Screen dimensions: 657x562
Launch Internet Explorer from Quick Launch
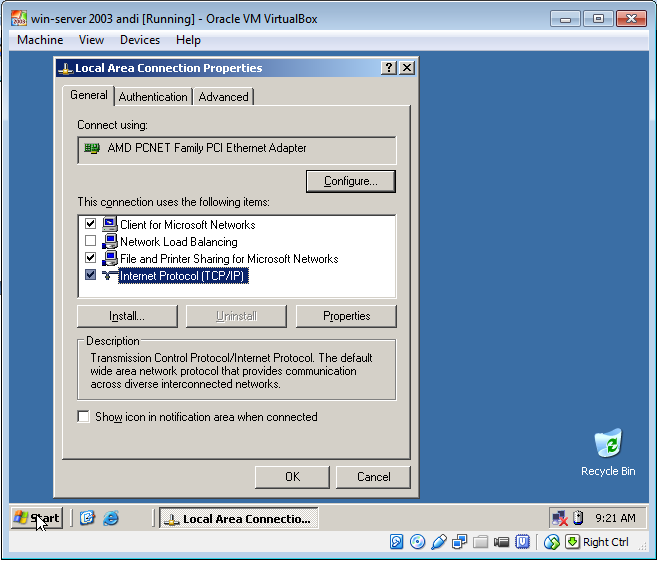point(111,518)
